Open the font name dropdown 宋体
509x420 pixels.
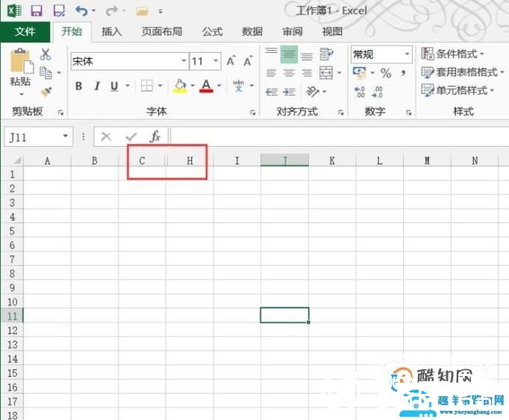184,61
